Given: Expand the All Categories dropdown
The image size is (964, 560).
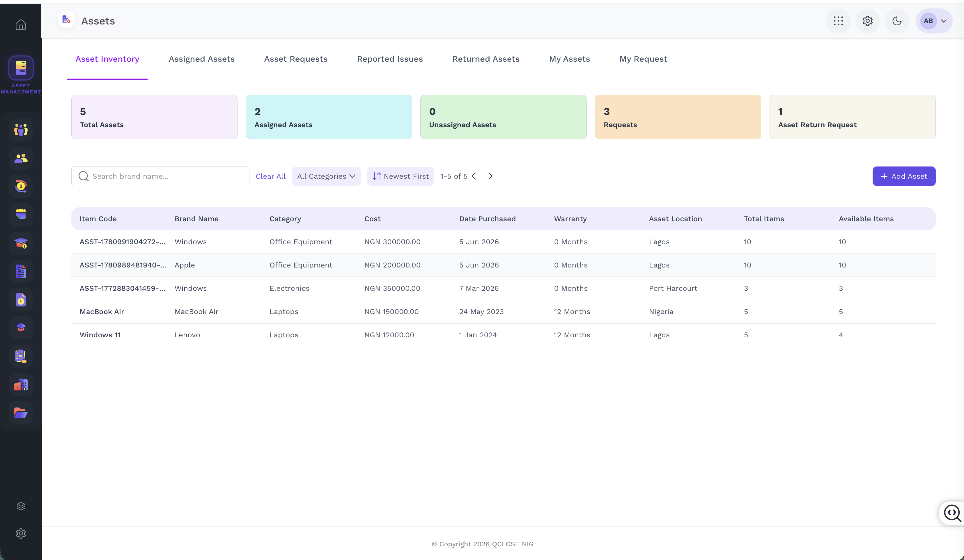Looking at the screenshot, I should point(326,176).
